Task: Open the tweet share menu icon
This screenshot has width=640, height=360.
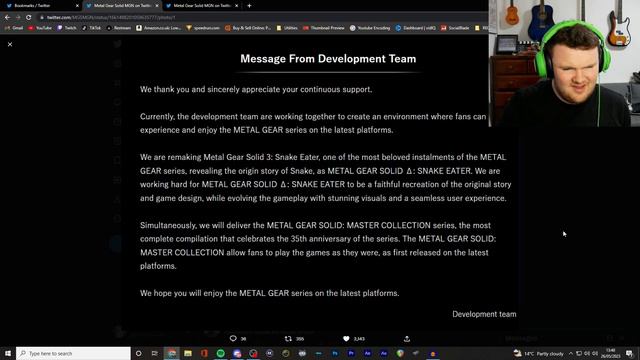Action: coord(407,338)
